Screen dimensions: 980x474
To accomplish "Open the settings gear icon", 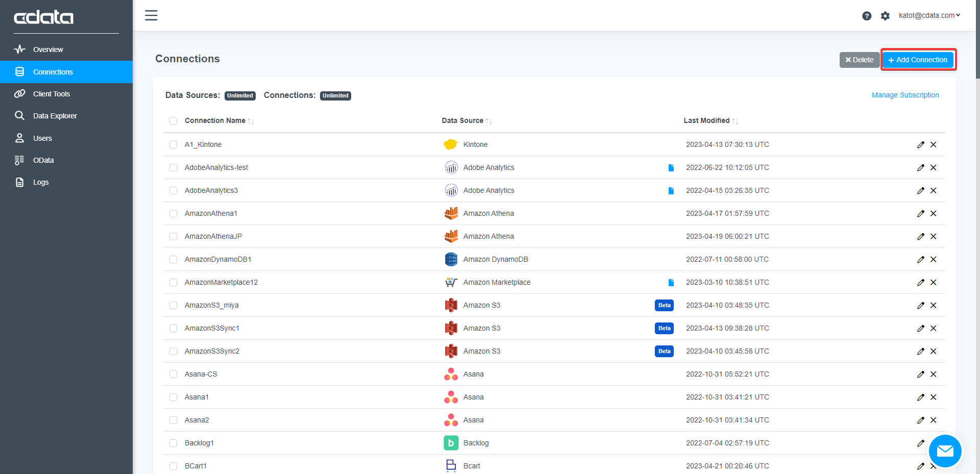I will 885,16.
